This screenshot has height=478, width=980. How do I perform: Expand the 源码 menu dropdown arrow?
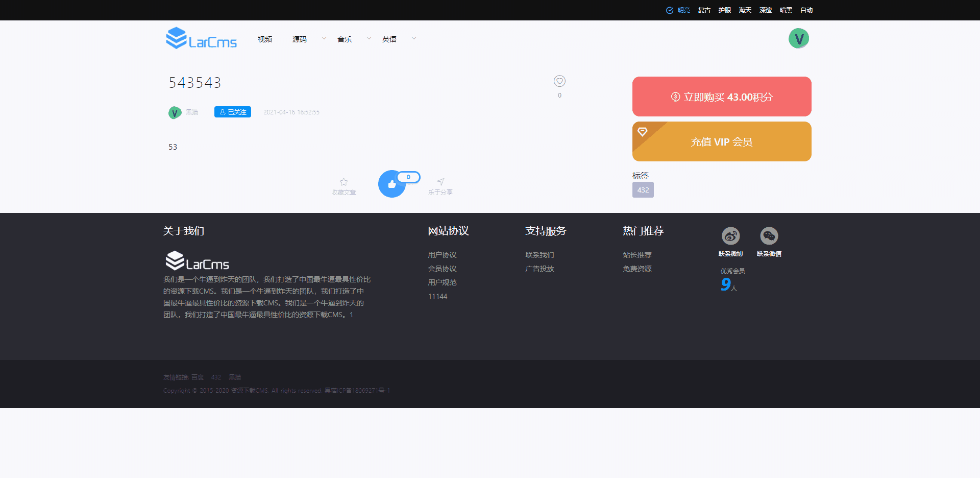point(324,38)
